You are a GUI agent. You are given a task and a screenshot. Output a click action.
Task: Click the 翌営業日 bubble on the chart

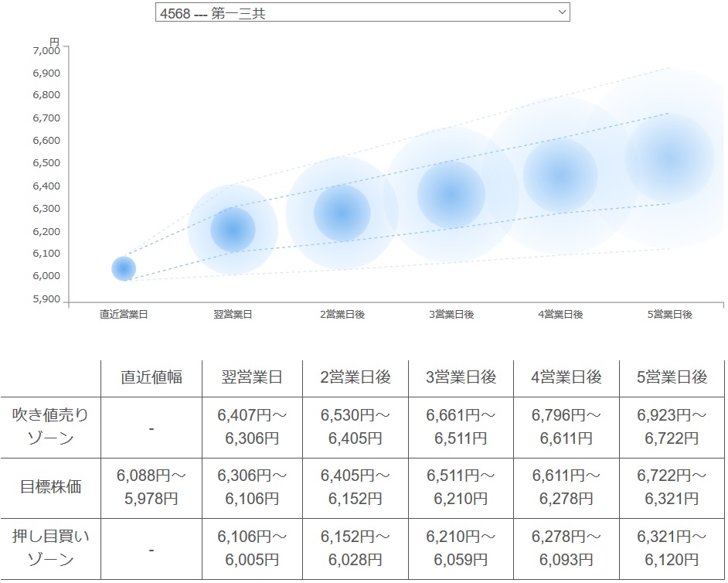233,230
